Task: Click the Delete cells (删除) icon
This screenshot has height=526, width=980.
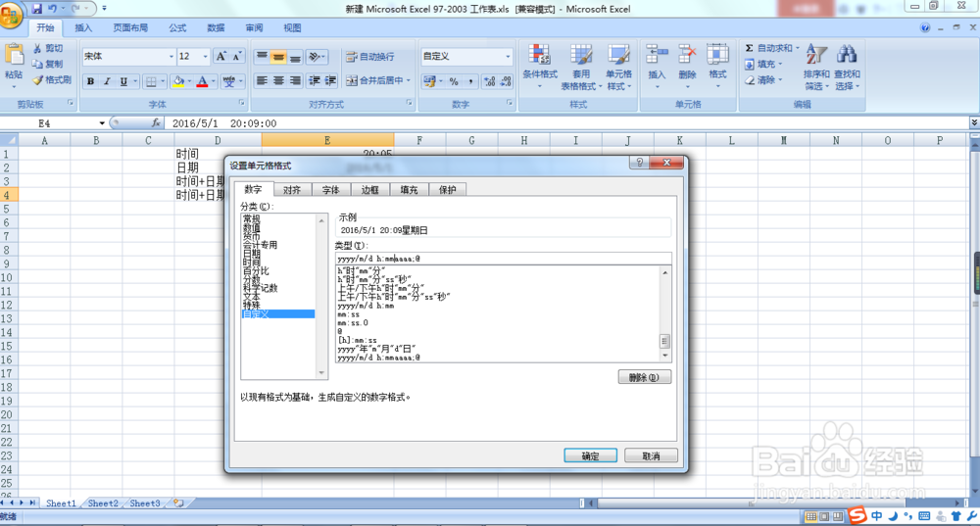Action: click(x=687, y=54)
